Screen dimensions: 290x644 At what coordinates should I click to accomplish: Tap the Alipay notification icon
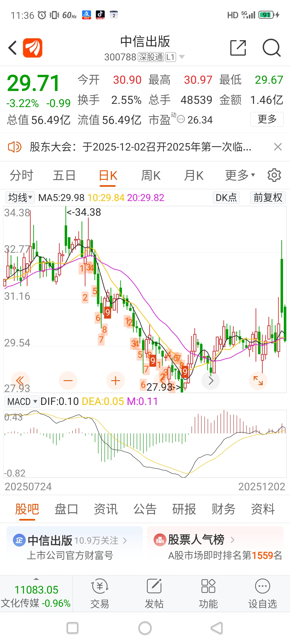[x=86, y=15]
